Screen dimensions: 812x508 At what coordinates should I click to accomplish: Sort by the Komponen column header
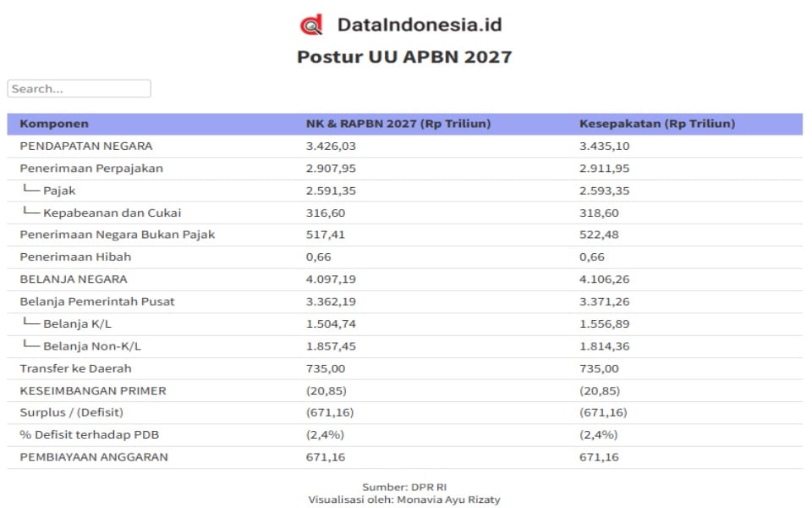pyautogui.click(x=54, y=124)
